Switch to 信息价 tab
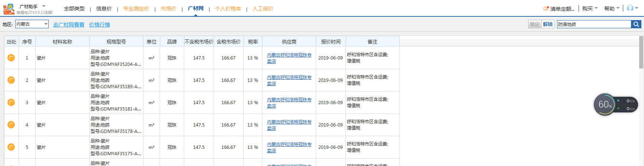 [104, 9]
